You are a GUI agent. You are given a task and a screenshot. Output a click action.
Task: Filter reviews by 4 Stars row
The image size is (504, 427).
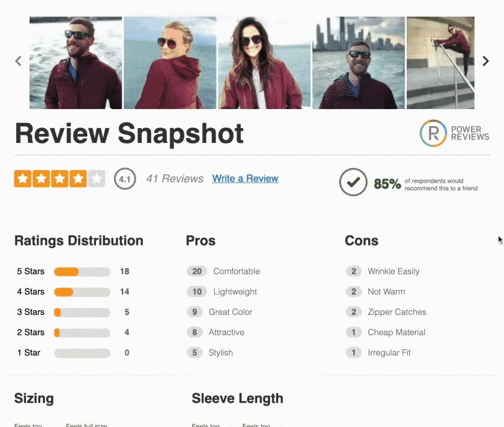(x=82, y=292)
